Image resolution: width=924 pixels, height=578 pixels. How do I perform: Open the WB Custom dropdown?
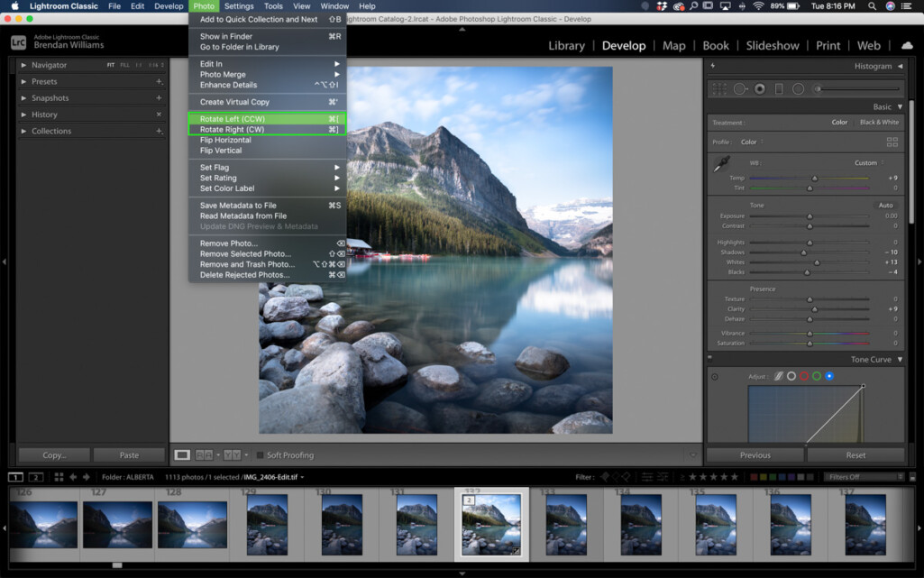(866, 162)
